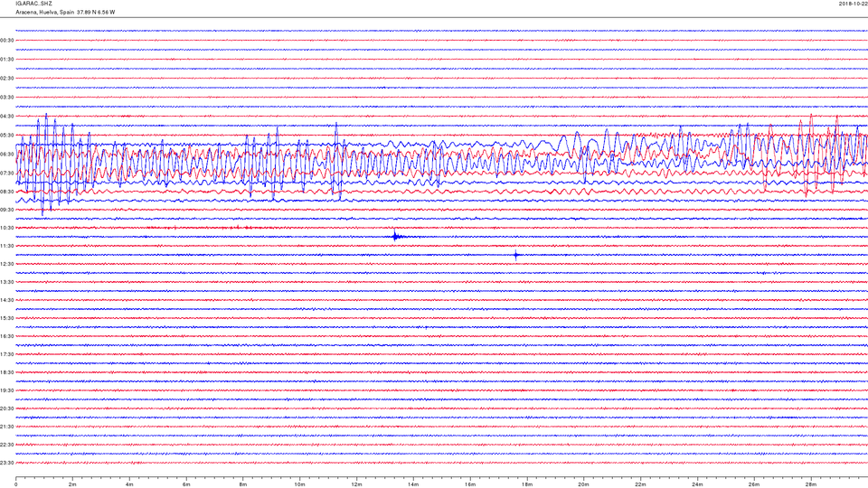The width and height of the screenshot is (868, 488).
Task: Select the 07:30 time label
Action: 7,174
